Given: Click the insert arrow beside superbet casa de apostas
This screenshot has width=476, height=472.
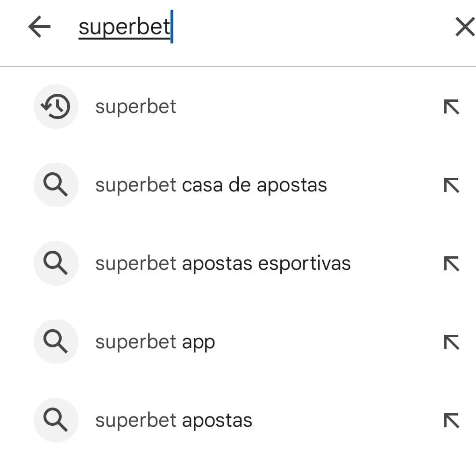Looking at the screenshot, I should tap(451, 185).
